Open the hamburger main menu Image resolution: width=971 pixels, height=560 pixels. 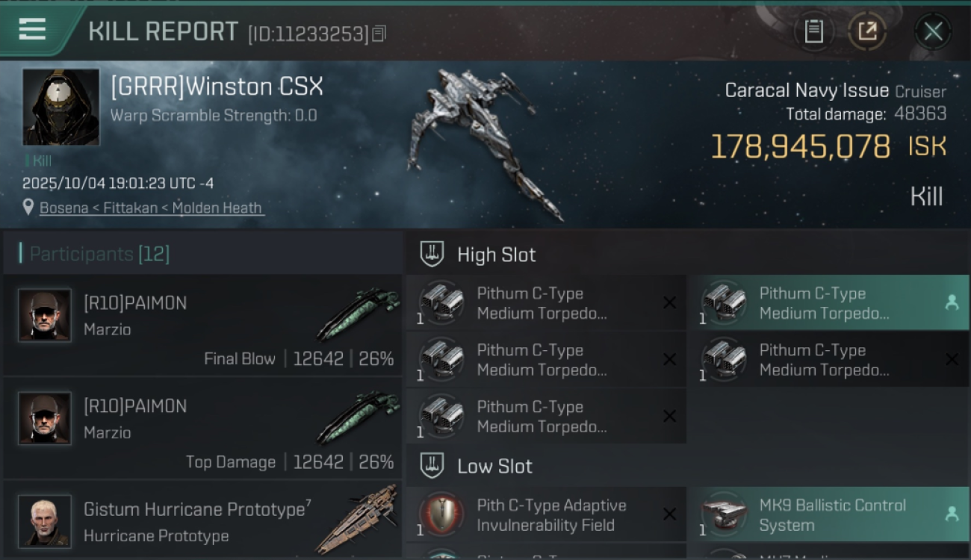32,30
